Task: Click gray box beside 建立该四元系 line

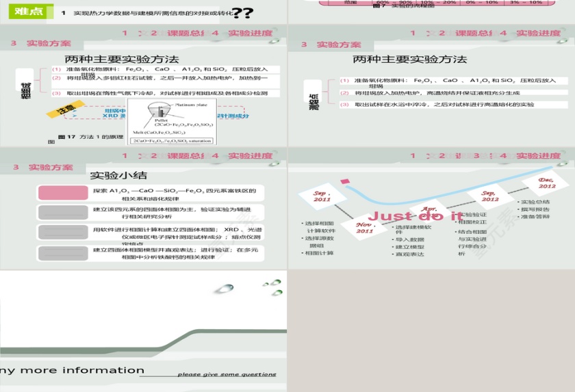Action: pos(63,213)
